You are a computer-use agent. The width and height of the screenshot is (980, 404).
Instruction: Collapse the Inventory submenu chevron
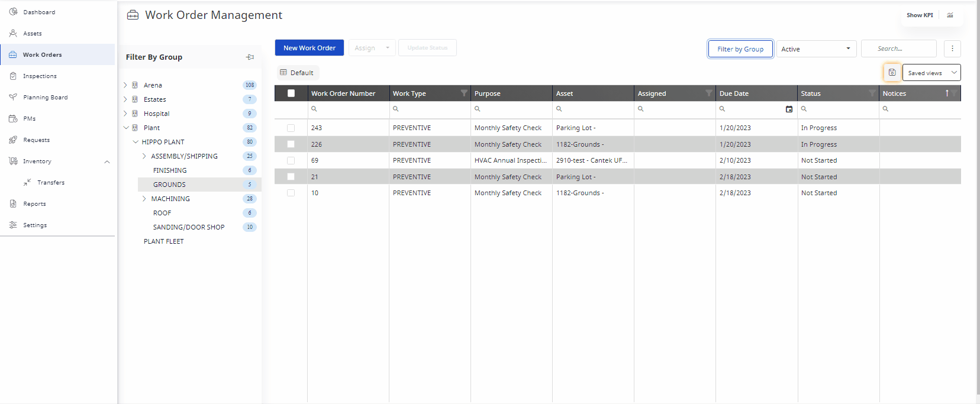pyautogui.click(x=107, y=161)
